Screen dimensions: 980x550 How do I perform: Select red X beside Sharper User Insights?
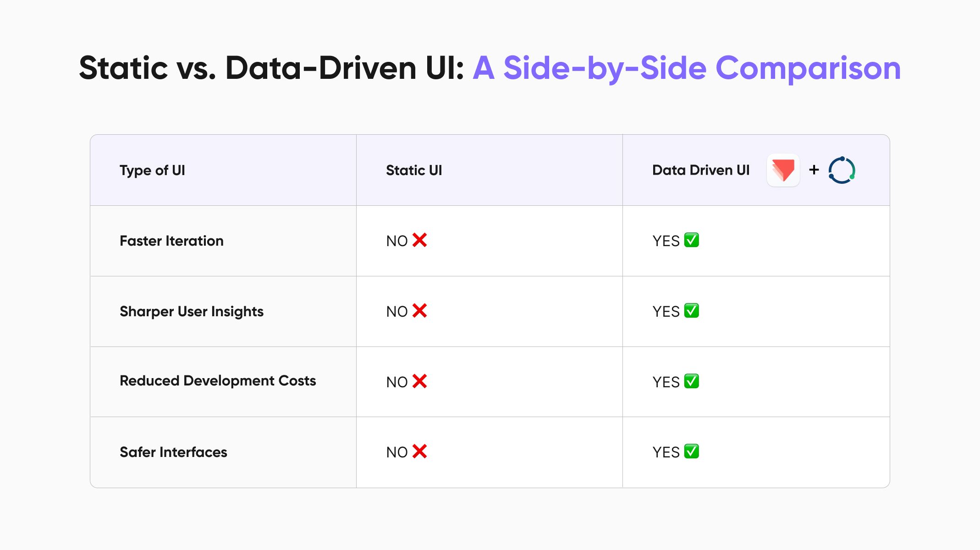click(x=419, y=311)
